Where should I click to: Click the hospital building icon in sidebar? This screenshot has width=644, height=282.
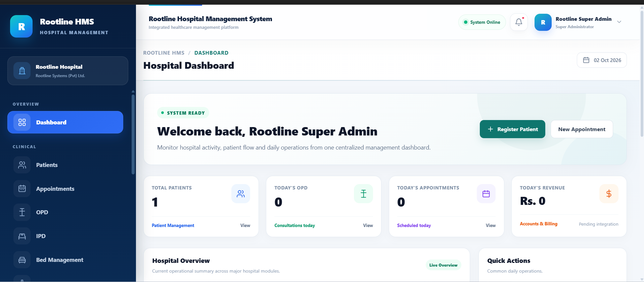click(x=22, y=71)
